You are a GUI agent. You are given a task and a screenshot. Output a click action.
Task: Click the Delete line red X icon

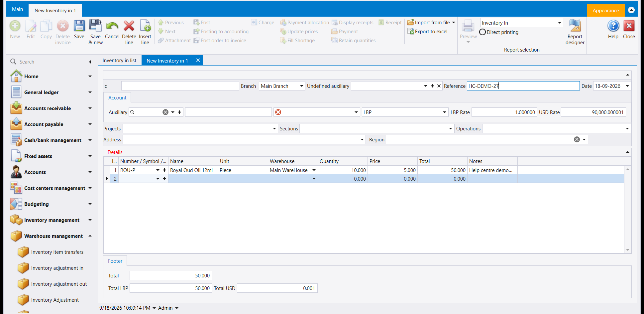tap(129, 26)
